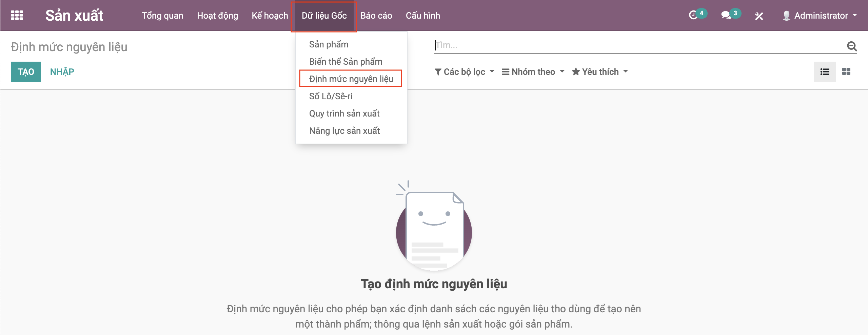Switch to list view
Viewport: 868px width, 335px height.
click(825, 72)
